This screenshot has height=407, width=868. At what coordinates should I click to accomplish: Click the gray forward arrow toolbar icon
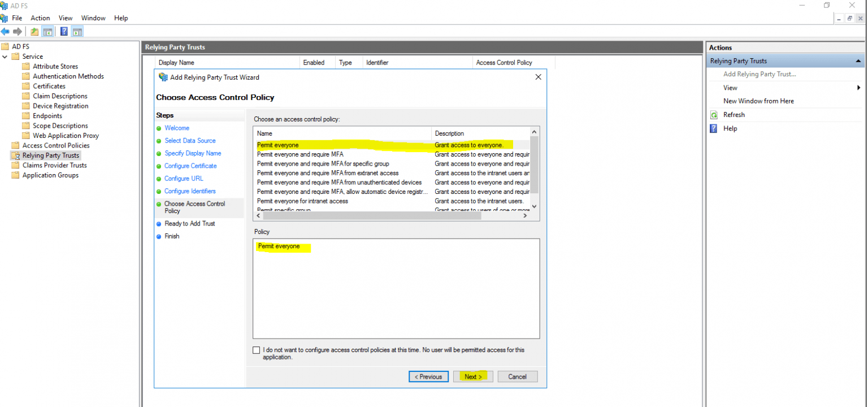tap(17, 31)
